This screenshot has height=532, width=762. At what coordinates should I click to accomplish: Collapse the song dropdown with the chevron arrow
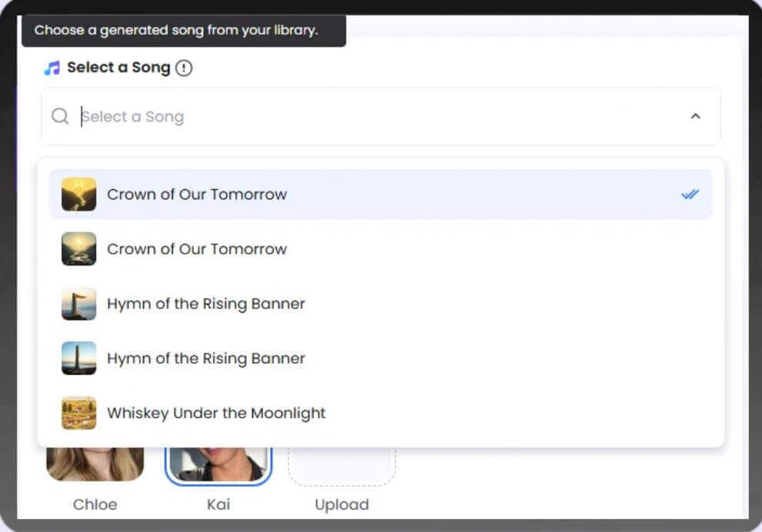(695, 116)
